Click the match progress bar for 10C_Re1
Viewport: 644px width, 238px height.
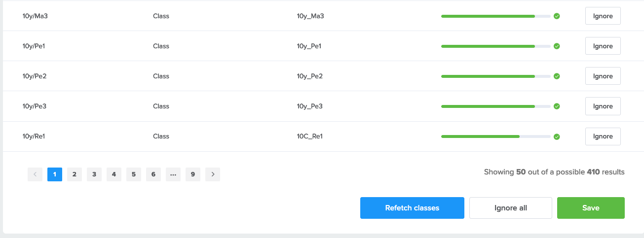pyautogui.click(x=496, y=136)
